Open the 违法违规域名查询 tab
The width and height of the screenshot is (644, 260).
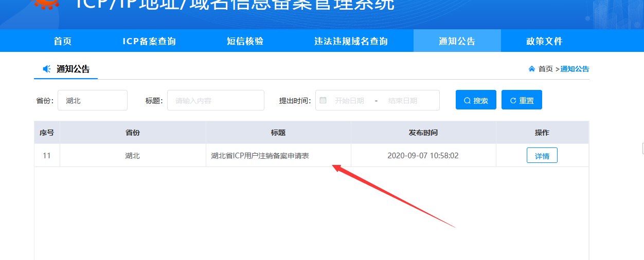click(351, 41)
